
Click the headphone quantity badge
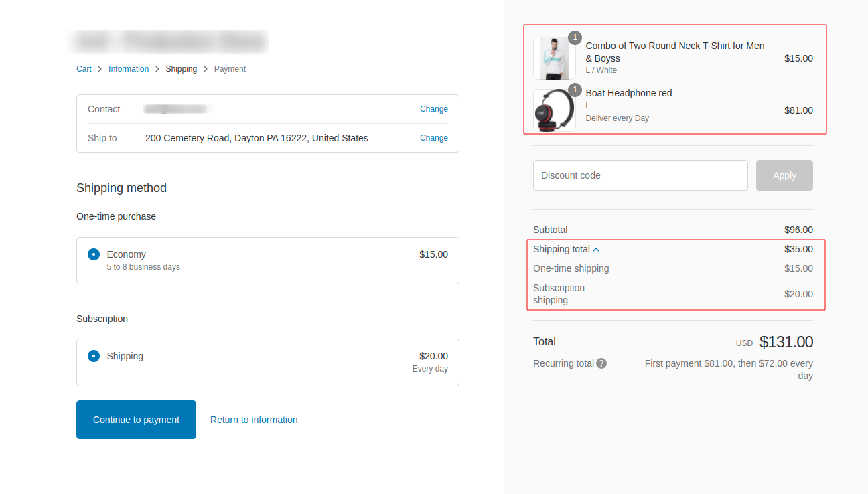(575, 90)
